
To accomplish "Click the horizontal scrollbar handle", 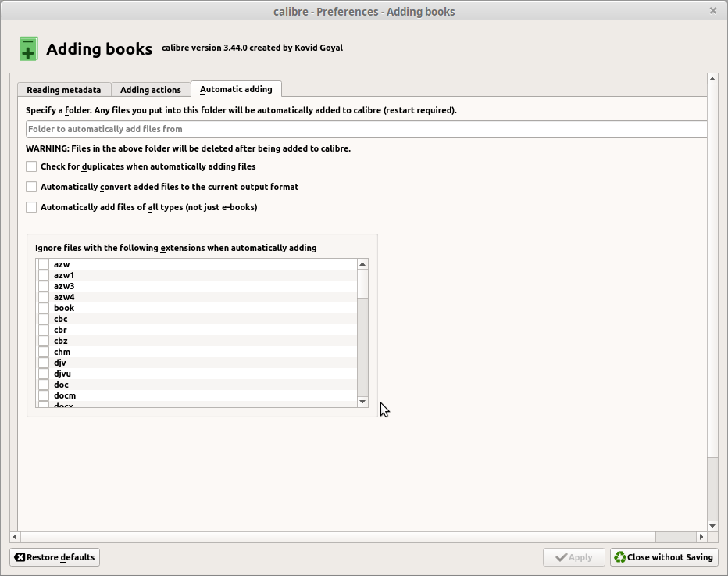I will click(338, 537).
